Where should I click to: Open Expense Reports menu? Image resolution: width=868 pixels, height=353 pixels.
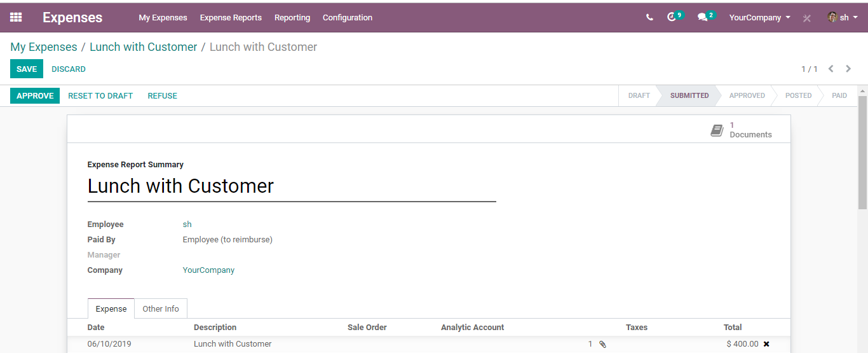tap(231, 18)
